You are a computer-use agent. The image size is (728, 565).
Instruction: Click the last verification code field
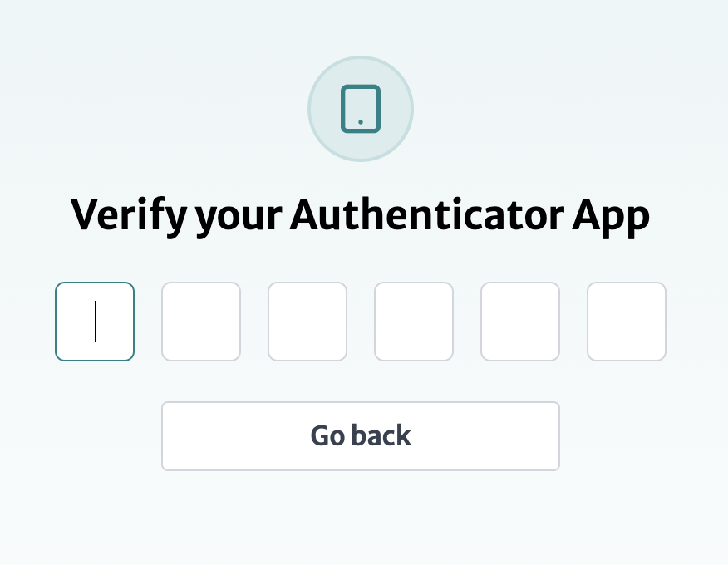(626, 322)
